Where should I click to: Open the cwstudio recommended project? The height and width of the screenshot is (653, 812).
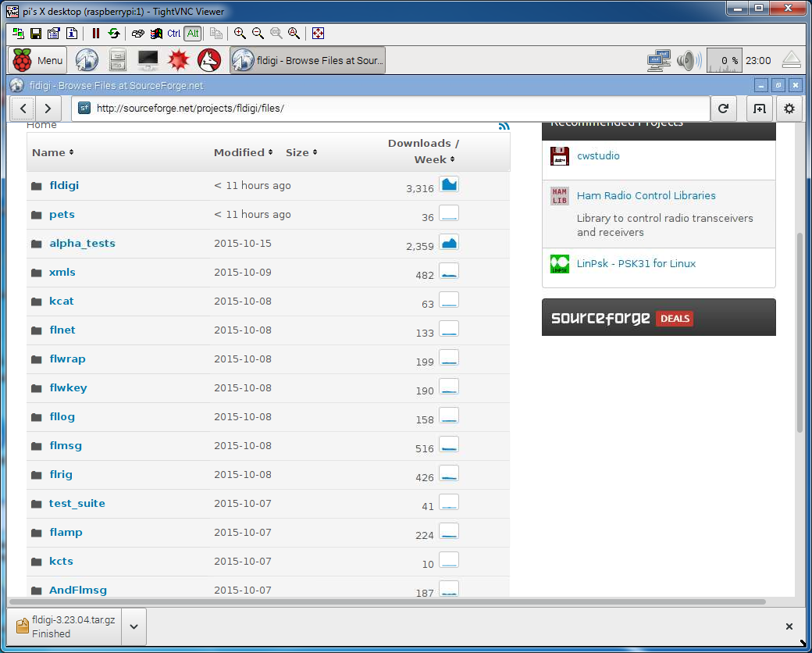coord(598,156)
